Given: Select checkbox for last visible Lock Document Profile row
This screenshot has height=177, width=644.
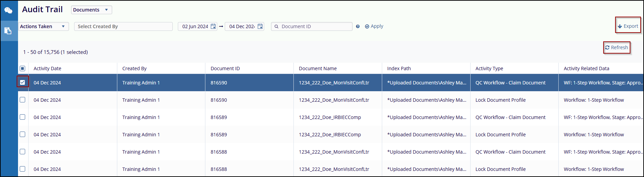Looking at the screenshot, I should click(x=22, y=169).
